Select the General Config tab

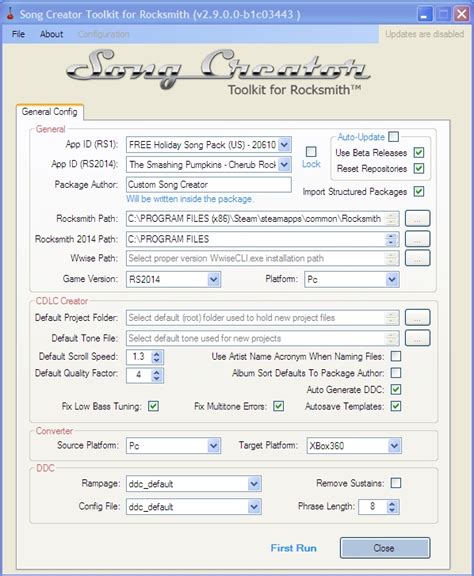click(50, 112)
